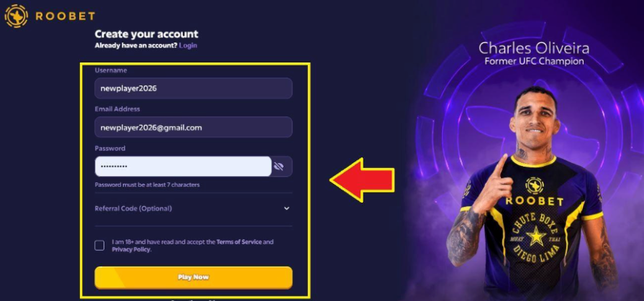Expand the Referral Code chevron arrow
This screenshot has width=644, height=301.
coord(286,208)
